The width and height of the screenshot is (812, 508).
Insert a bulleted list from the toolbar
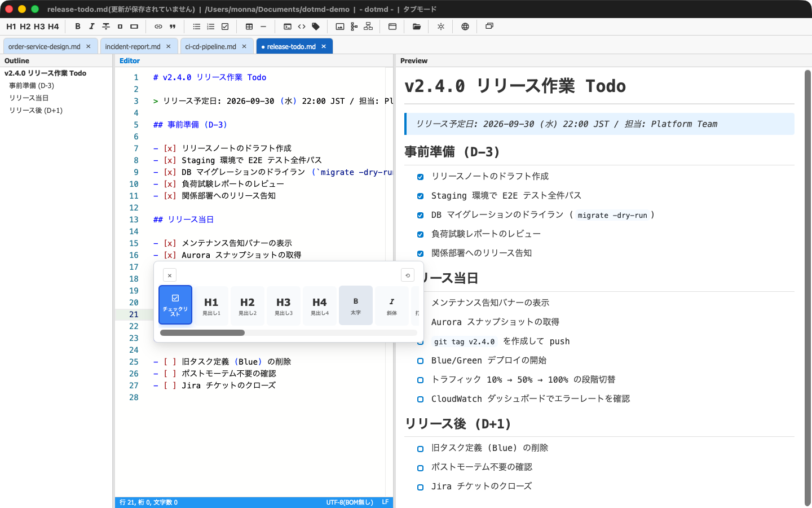coord(197,27)
